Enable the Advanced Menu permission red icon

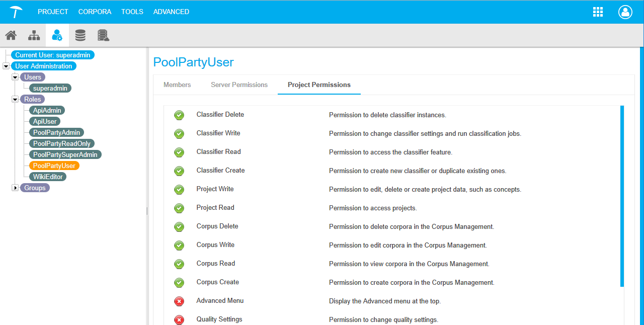(x=179, y=301)
